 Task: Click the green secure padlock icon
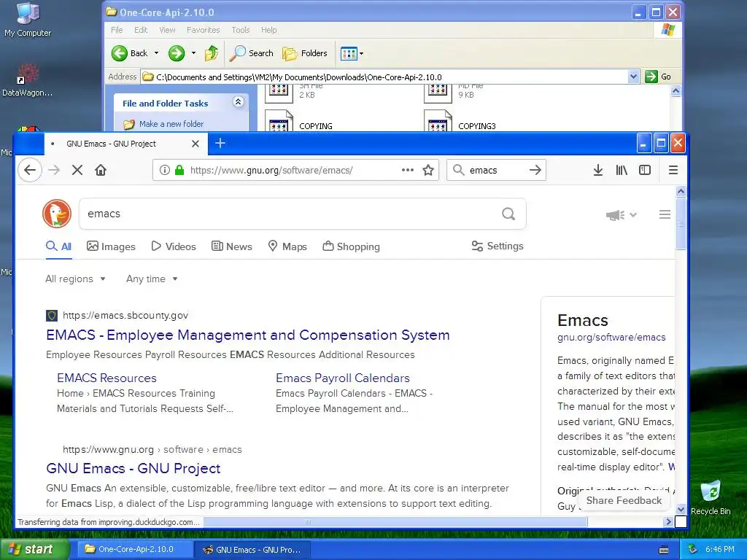[179, 170]
